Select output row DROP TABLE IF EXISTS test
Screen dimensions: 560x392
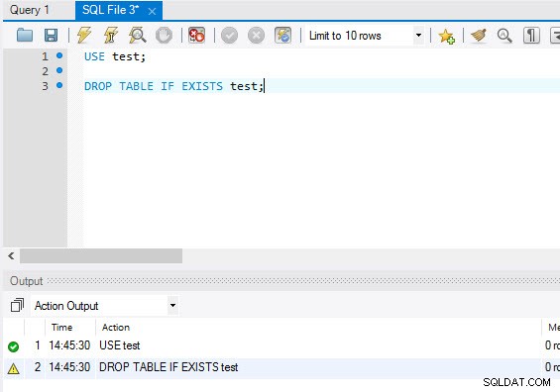[x=281, y=367]
